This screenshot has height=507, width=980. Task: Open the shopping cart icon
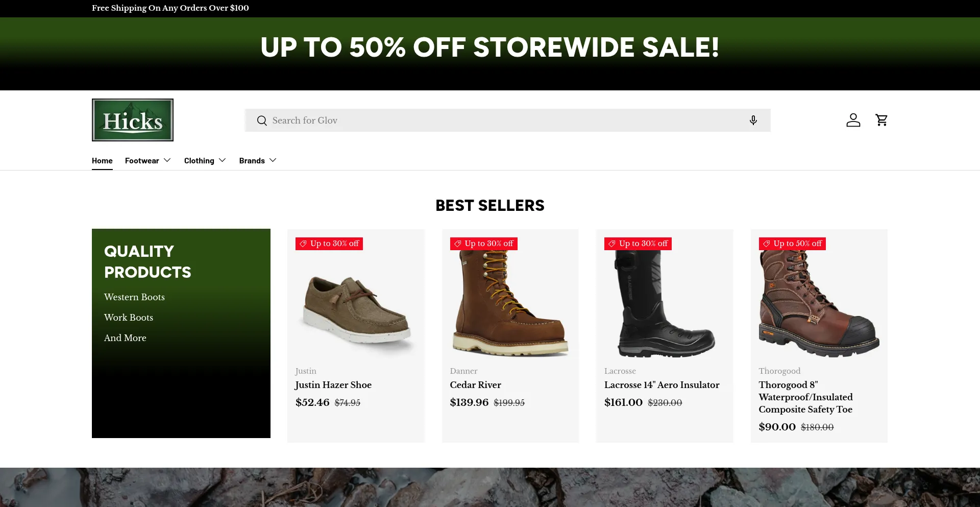click(x=881, y=120)
